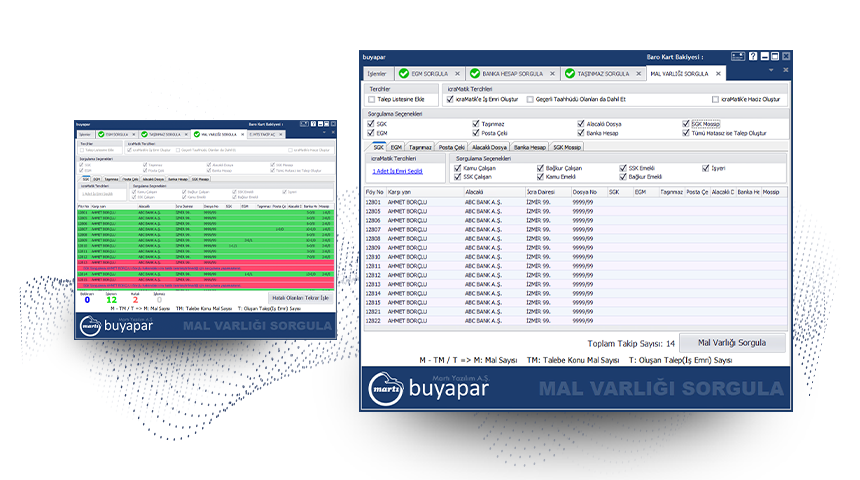Select the Posta Çeki sub-tab in the right window
The image size is (860, 480).
pos(452,147)
